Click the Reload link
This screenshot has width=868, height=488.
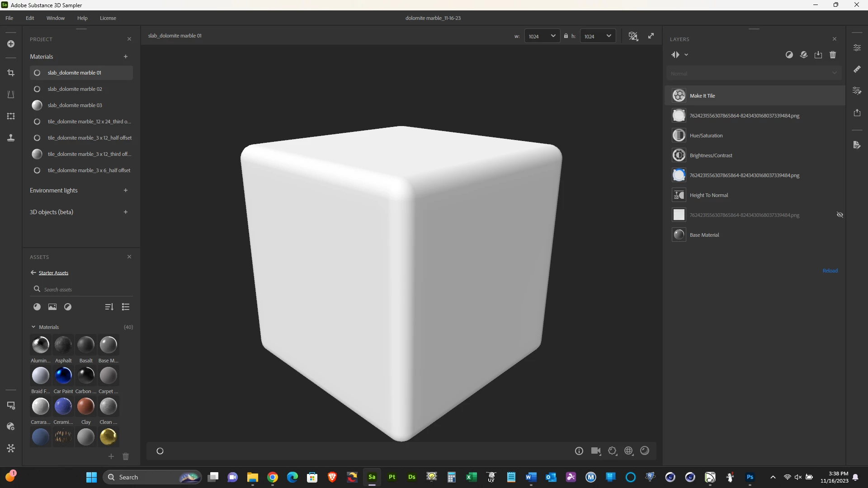click(x=830, y=271)
